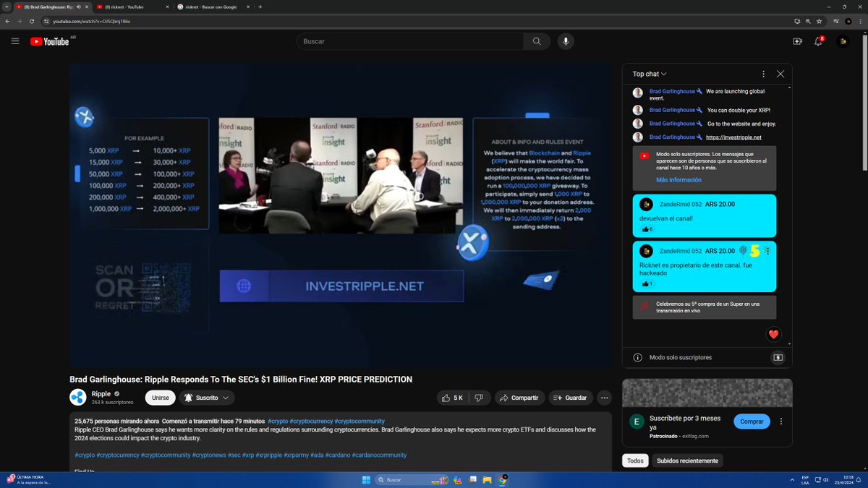Click the Compartir share button
Image resolution: width=868 pixels, height=488 pixels.
point(519,398)
